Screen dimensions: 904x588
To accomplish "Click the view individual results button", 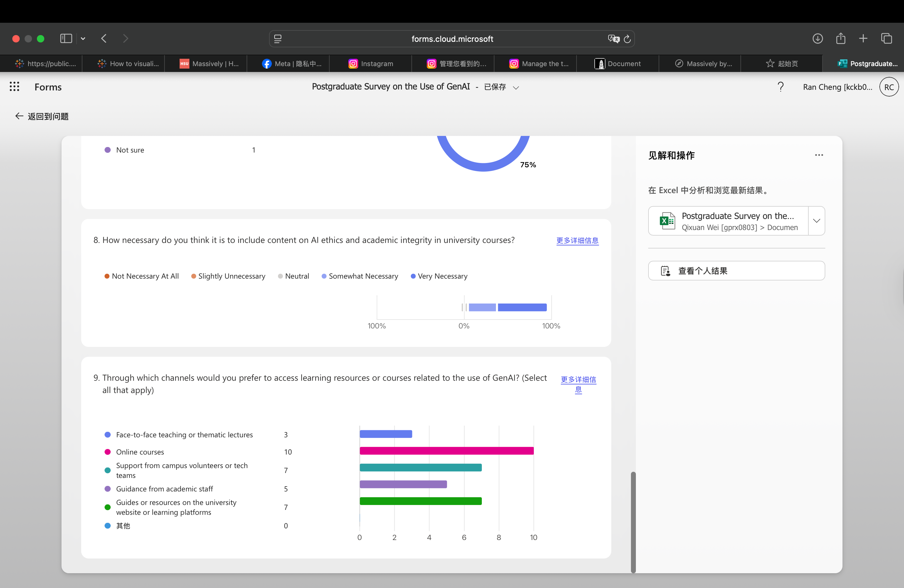I will [736, 271].
